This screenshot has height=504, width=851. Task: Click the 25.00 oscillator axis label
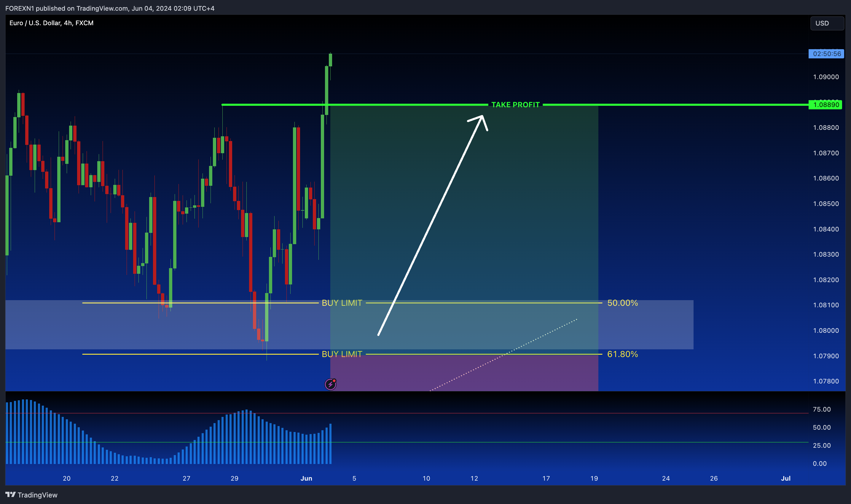822,445
